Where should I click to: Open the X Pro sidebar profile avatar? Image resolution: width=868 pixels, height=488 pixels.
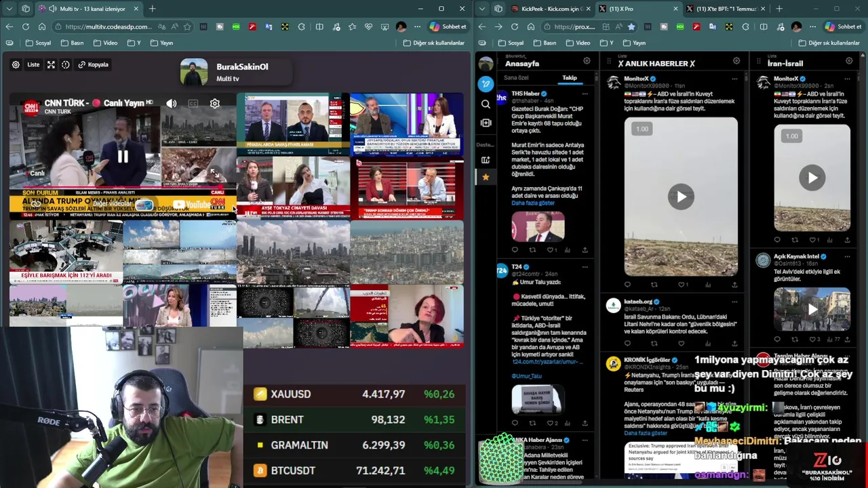coord(486,64)
